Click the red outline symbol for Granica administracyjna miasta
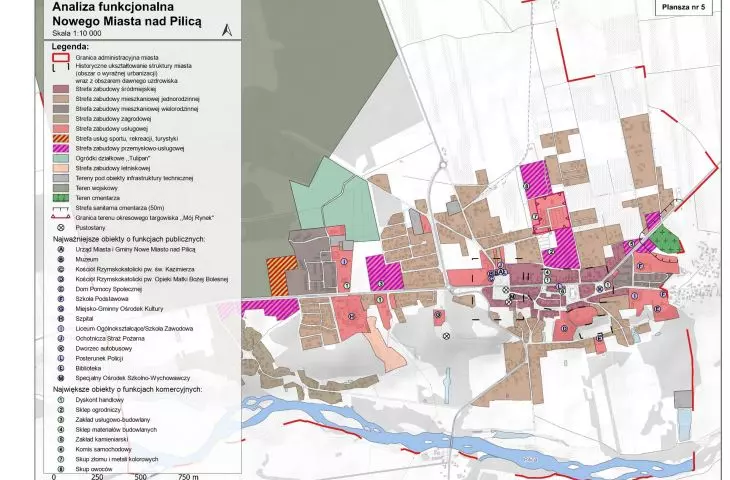 point(61,58)
